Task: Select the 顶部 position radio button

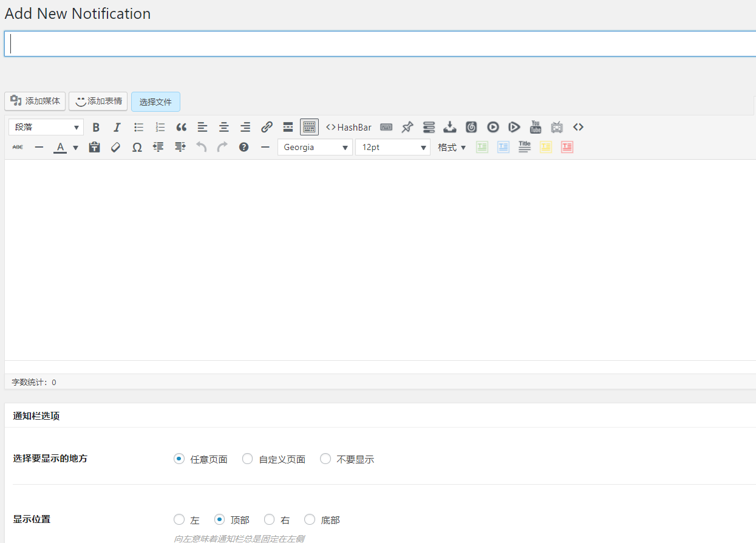Action: [x=220, y=519]
